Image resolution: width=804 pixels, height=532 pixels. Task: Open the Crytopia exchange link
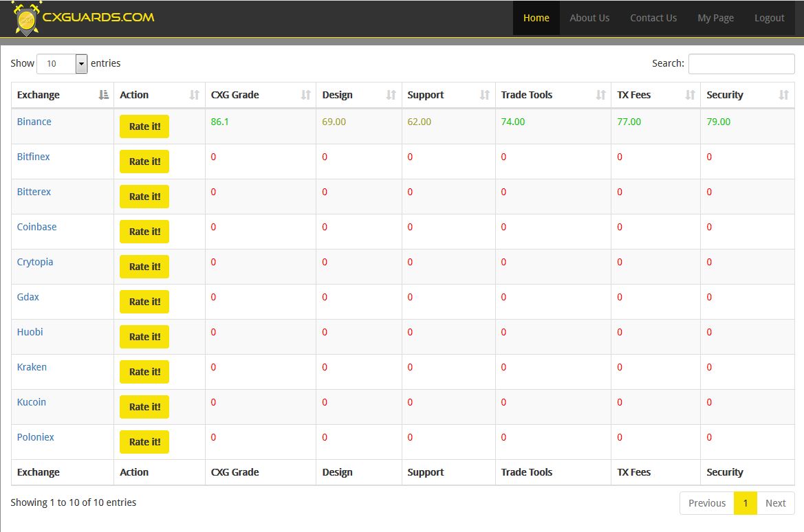(x=35, y=262)
